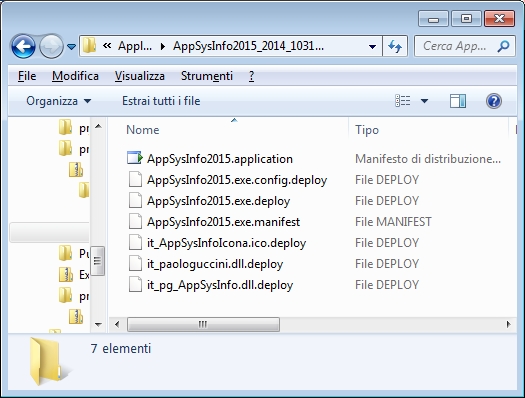
Task: Open the ? help menu
Action: point(251,76)
